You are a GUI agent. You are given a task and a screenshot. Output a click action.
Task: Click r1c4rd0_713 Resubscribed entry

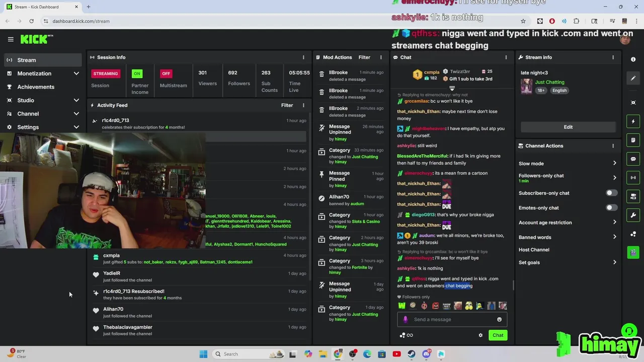[199, 294]
